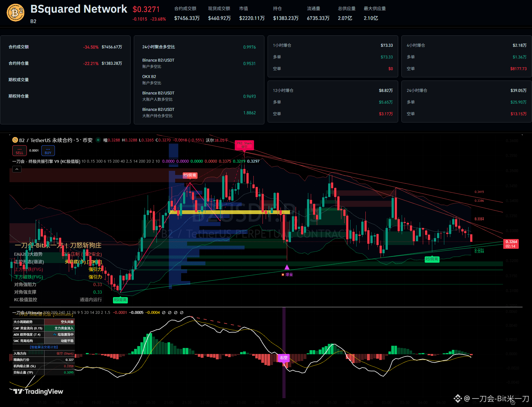This screenshot has height=407, width=532.
Task: Click the 动能平稳 SMC status cell
Action: 60,341
